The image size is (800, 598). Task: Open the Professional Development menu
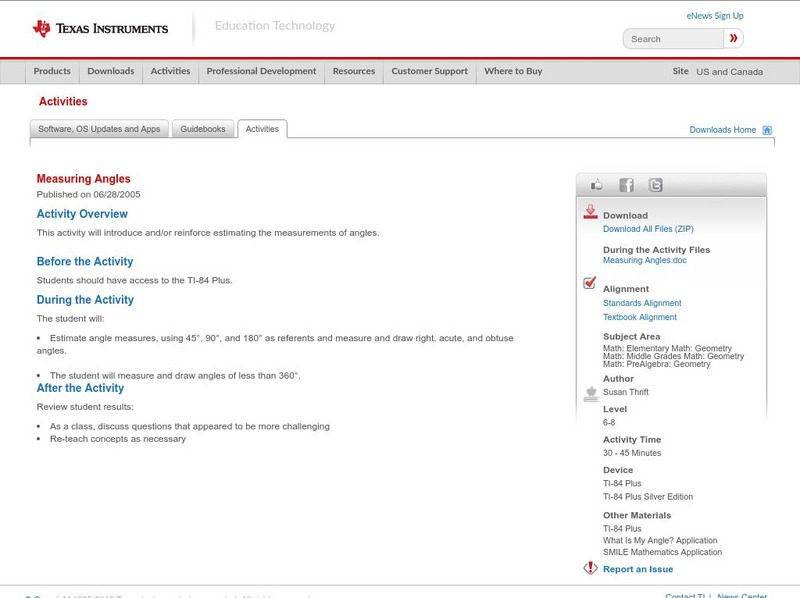click(261, 72)
